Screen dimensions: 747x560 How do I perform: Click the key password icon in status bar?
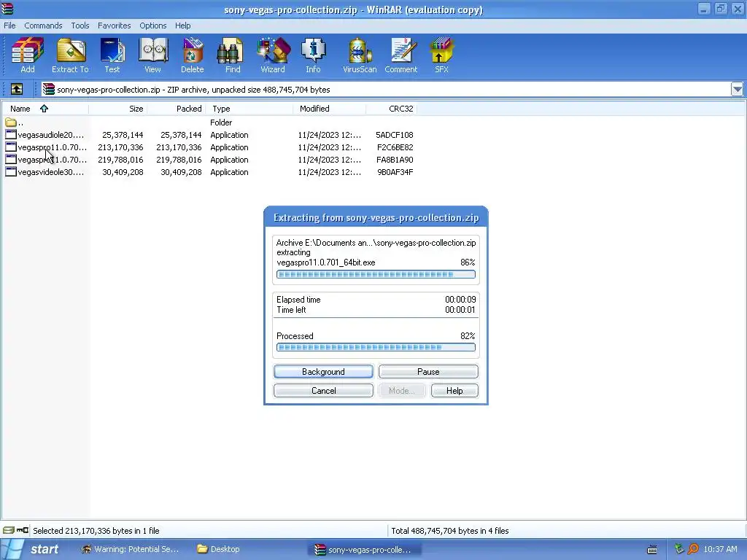point(23,530)
